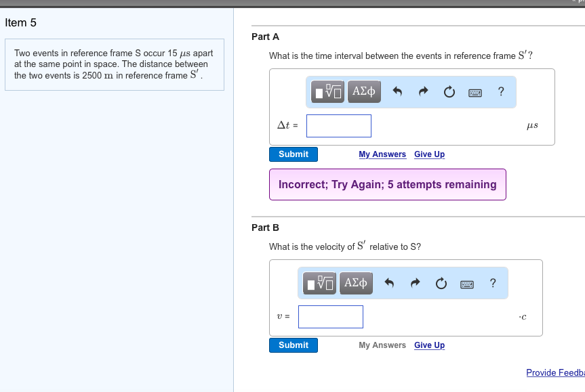View help for the Part A equation editor

tap(500, 91)
